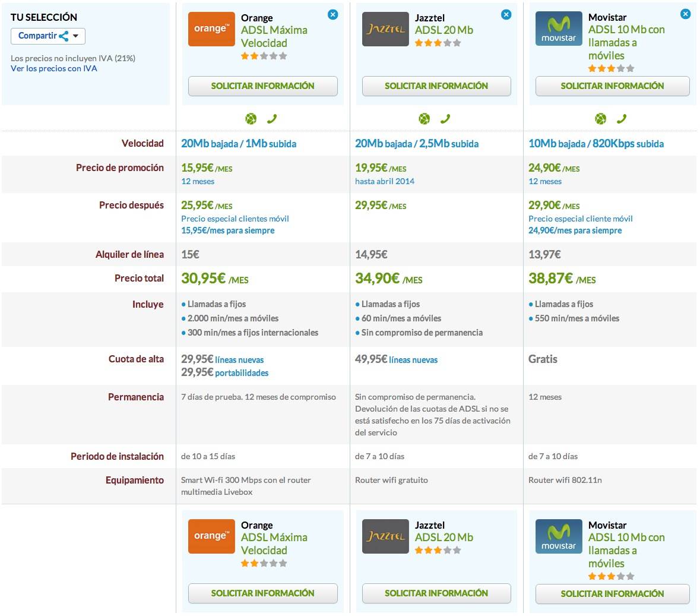Click '20Mb bajada / 2,5Mb subida' speed
700x616 pixels.
pos(417,144)
